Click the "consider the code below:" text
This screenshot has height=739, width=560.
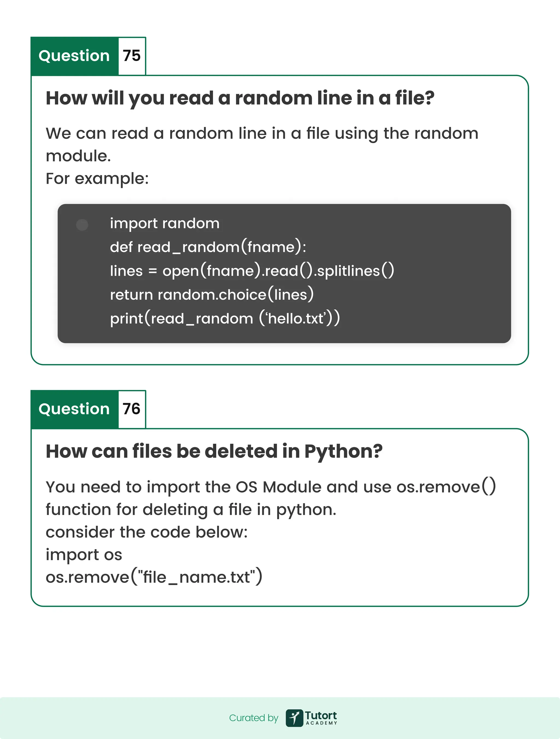click(x=147, y=532)
